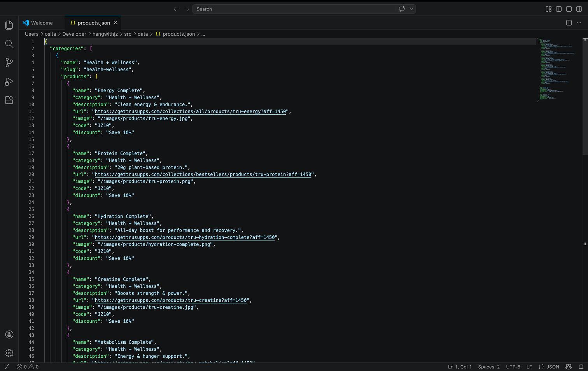Select the products.json tab
Viewport: 588px width, 371px height.
[x=93, y=23]
